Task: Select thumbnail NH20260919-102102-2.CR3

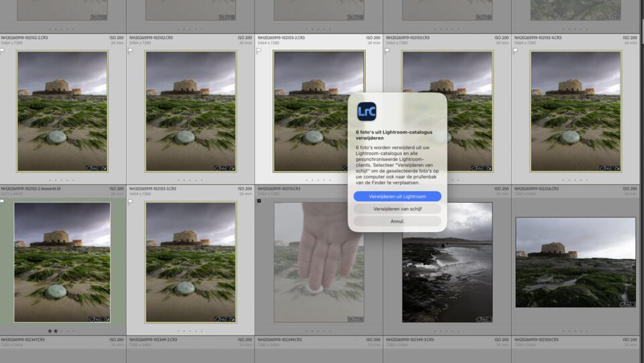Action: pos(62,111)
